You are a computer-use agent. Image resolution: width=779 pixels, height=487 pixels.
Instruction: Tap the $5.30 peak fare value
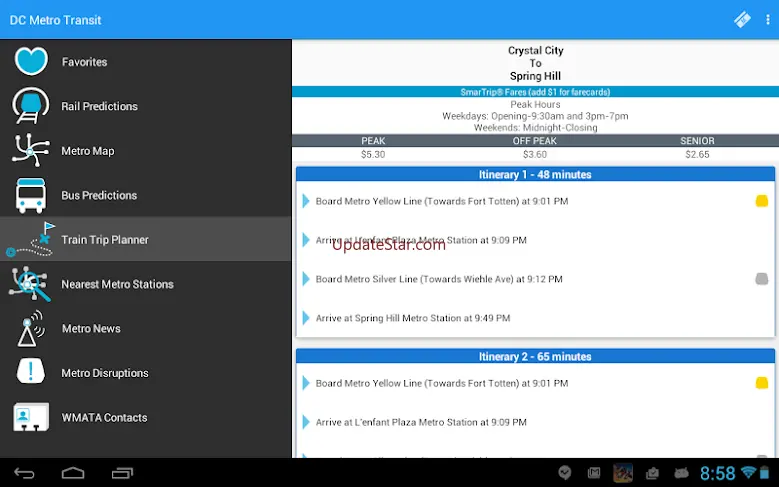tap(373, 154)
